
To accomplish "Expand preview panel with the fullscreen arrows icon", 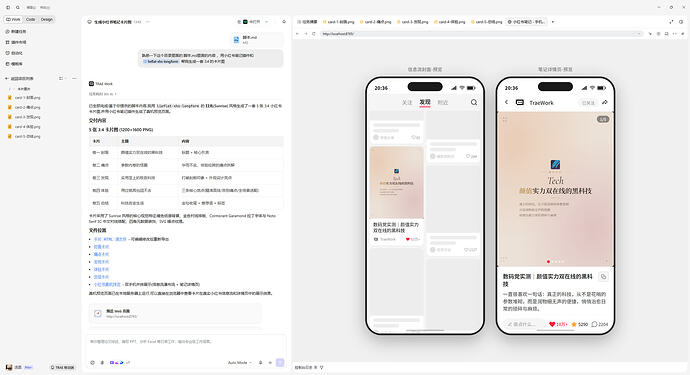I will coord(671,22).
